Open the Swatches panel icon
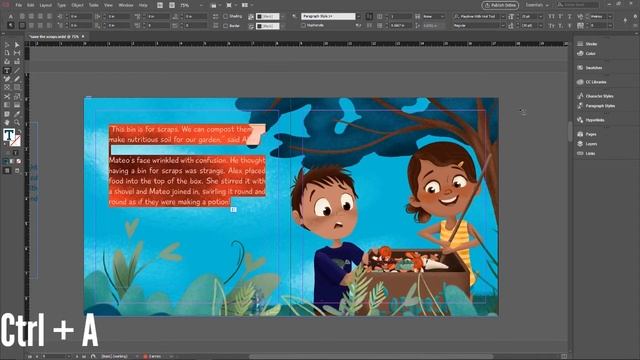This screenshot has width=640, height=360. pyautogui.click(x=580, y=68)
